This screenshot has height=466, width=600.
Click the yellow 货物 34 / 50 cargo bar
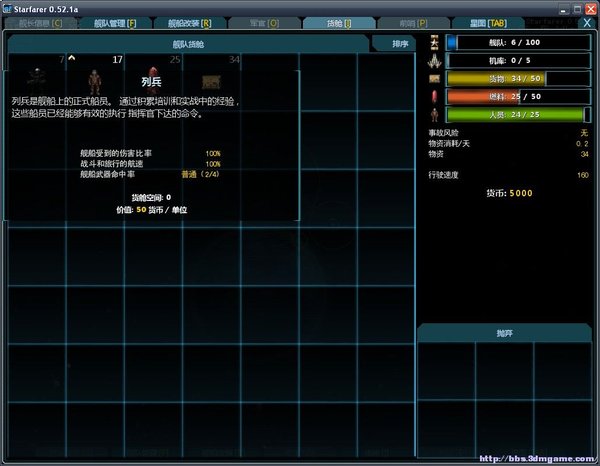[518, 78]
